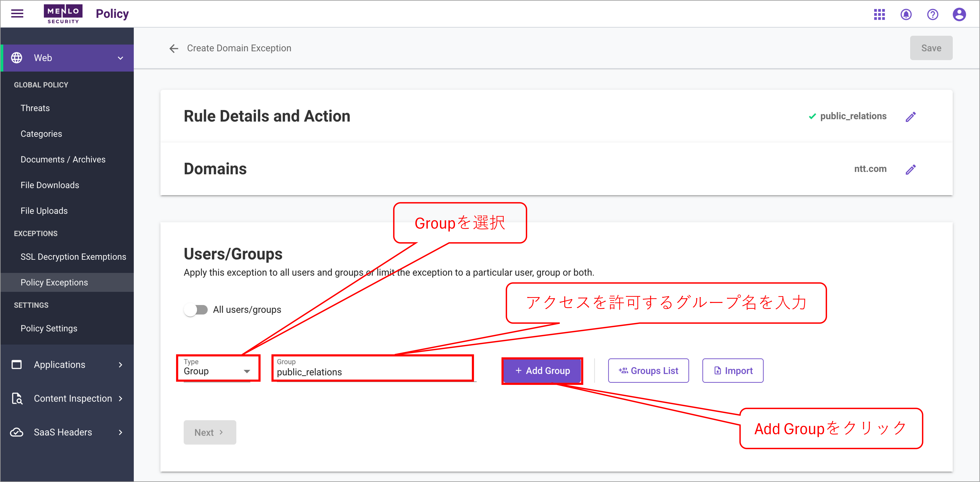Go back with the arrow beside Create Domain Exception
Image resolution: width=980 pixels, height=482 pixels.
[174, 48]
